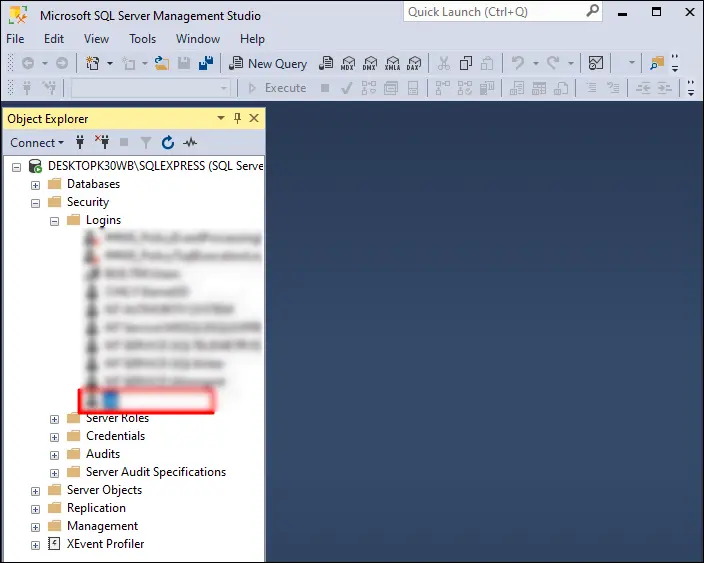Screen dimensions: 704x563
Task: Expand the Server Roles folder
Action: pyautogui.click(x=54, y=419)
